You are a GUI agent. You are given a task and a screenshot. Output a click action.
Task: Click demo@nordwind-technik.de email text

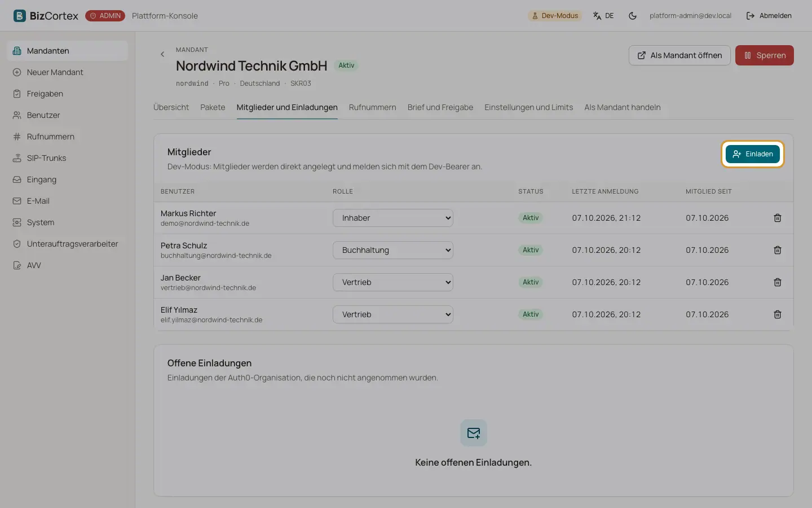(x=205, y=224)
